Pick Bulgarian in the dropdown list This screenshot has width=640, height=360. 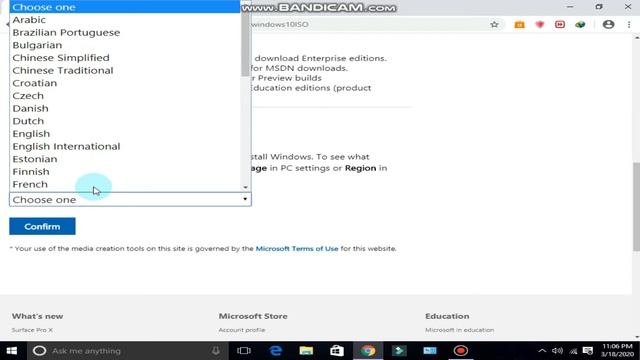coord(124,45)
